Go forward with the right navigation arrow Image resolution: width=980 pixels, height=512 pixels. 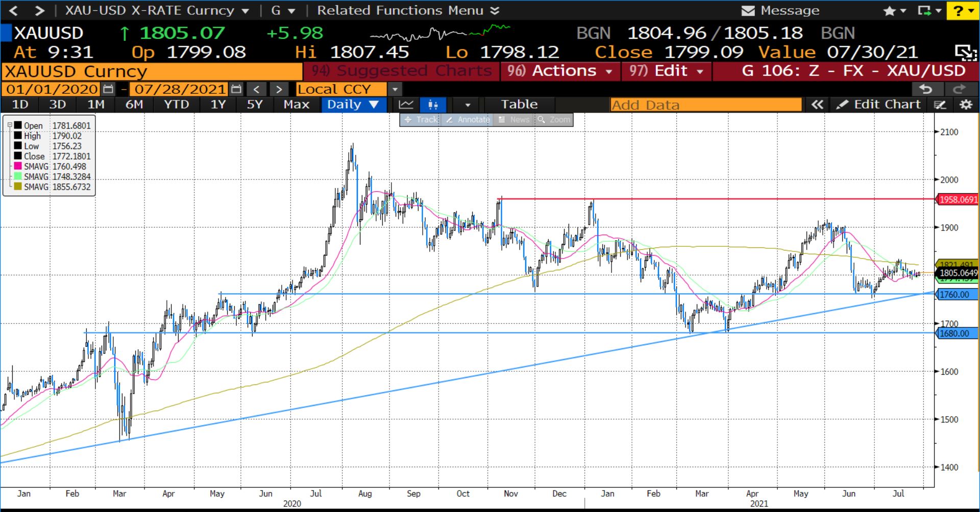39,10
